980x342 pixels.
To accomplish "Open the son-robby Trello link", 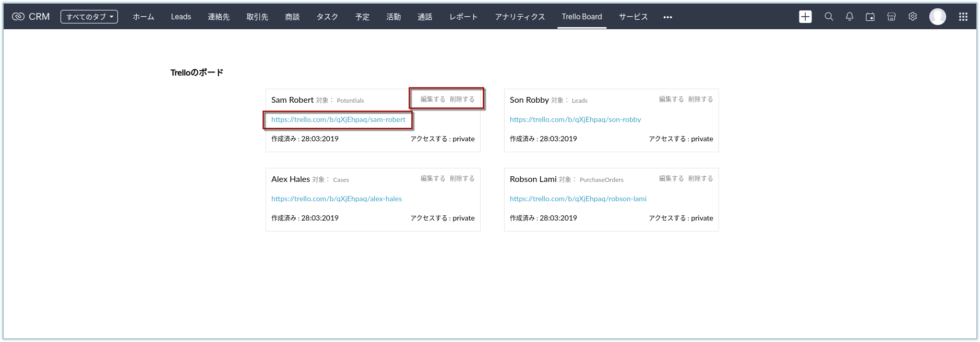I will tap(576, 119).
